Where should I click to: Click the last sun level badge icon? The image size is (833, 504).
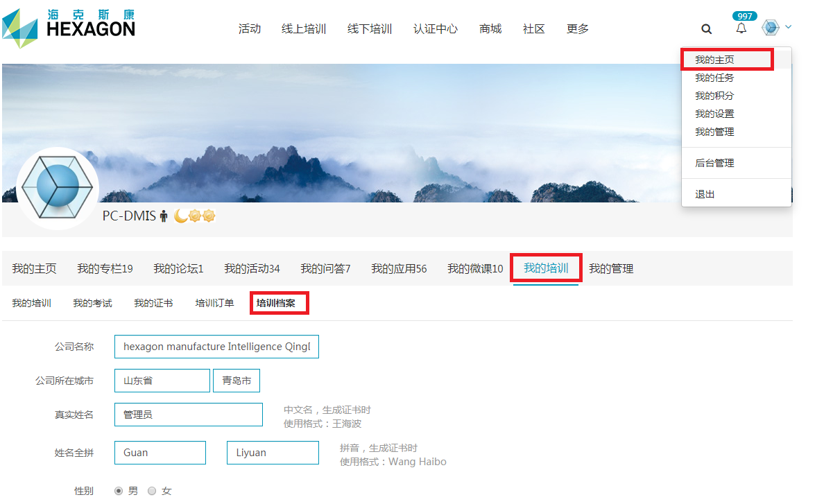[209, 216]
